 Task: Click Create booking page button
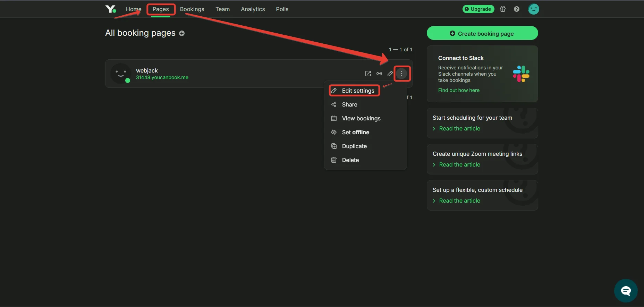click(482, 33)
